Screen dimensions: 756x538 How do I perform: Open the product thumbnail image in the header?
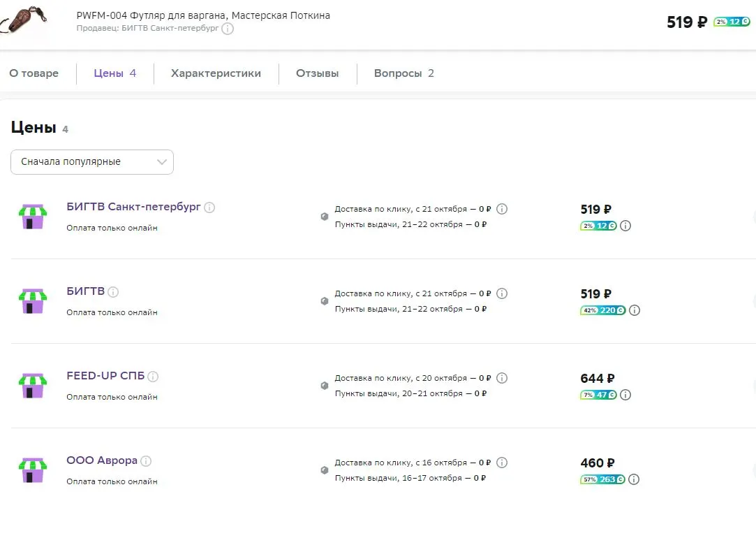point(23,20)
